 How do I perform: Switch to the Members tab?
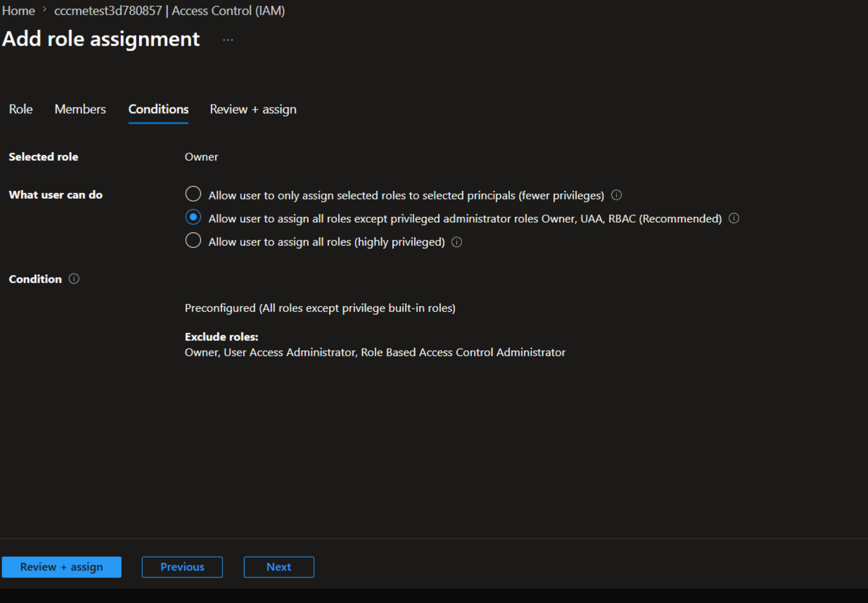click(80, 109)
